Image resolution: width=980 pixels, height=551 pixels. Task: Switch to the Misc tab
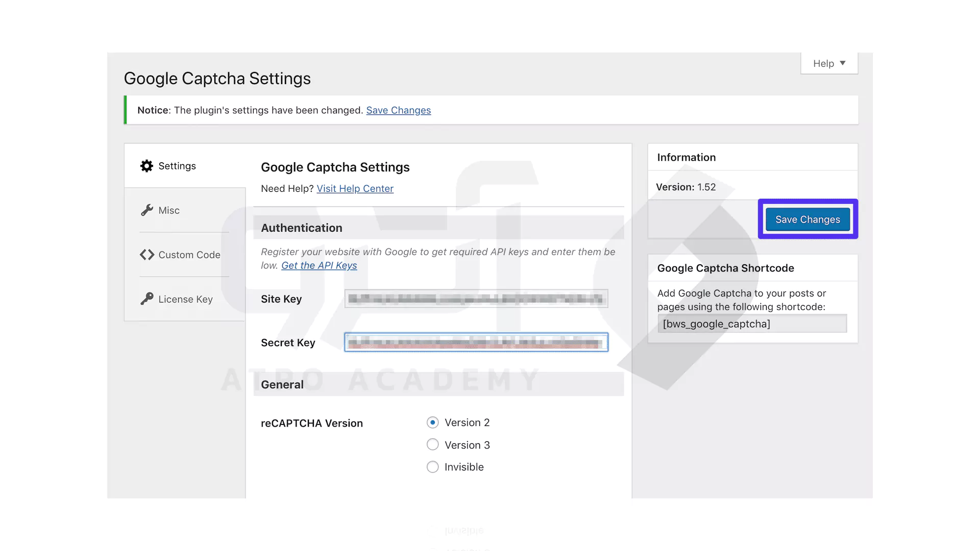coord(185,210)
